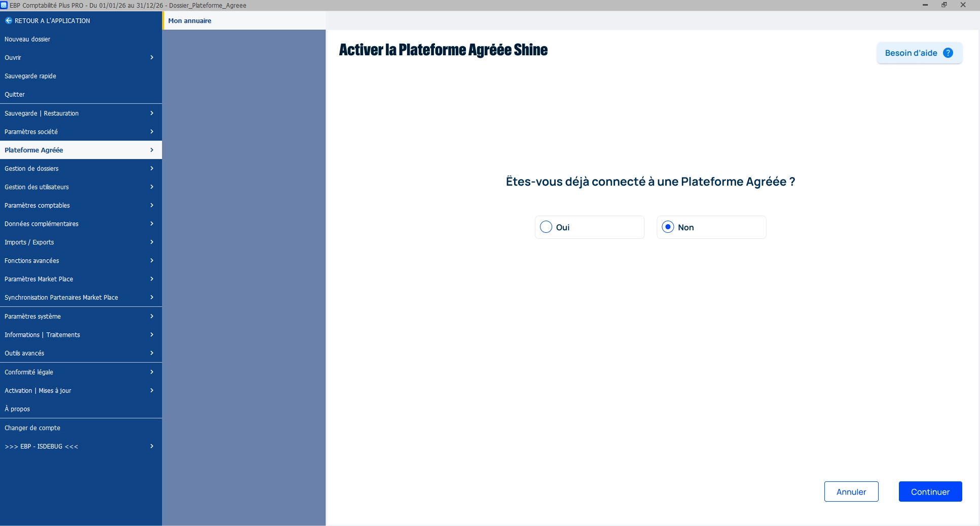
Task: Expand the Plateforme Agréée chevron
Action: (152, 150)
